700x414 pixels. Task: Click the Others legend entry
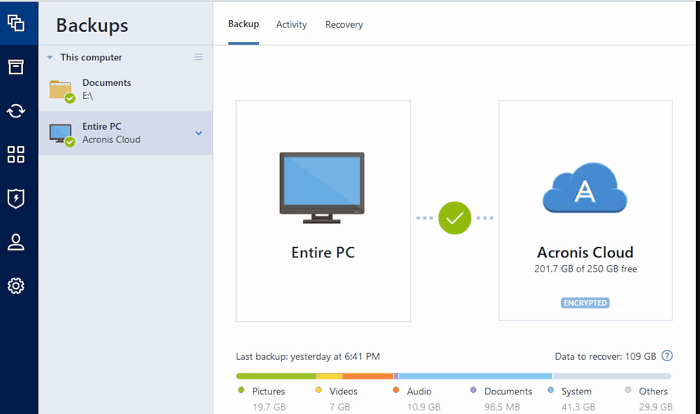pos(646,391)
